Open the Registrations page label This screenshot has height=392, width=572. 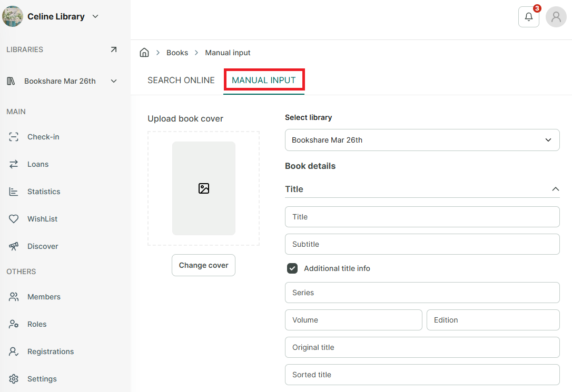click(51, 351)
